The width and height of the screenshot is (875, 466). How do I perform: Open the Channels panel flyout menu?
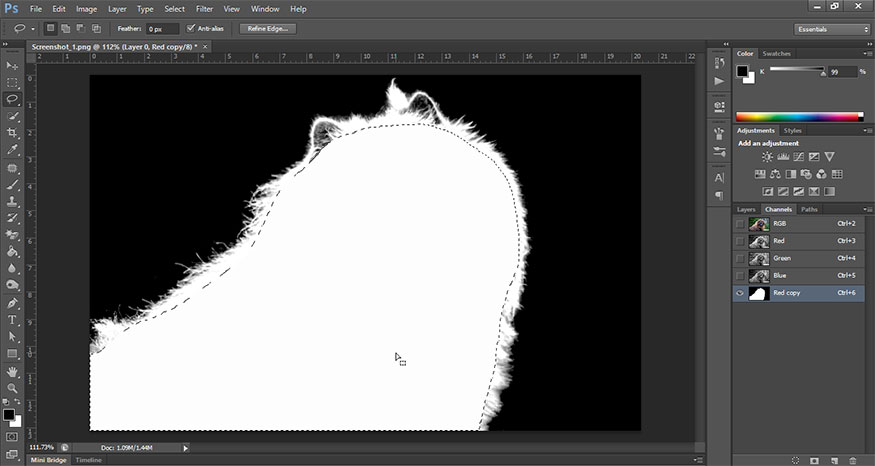pyautogui.click(x=868, y=209)
